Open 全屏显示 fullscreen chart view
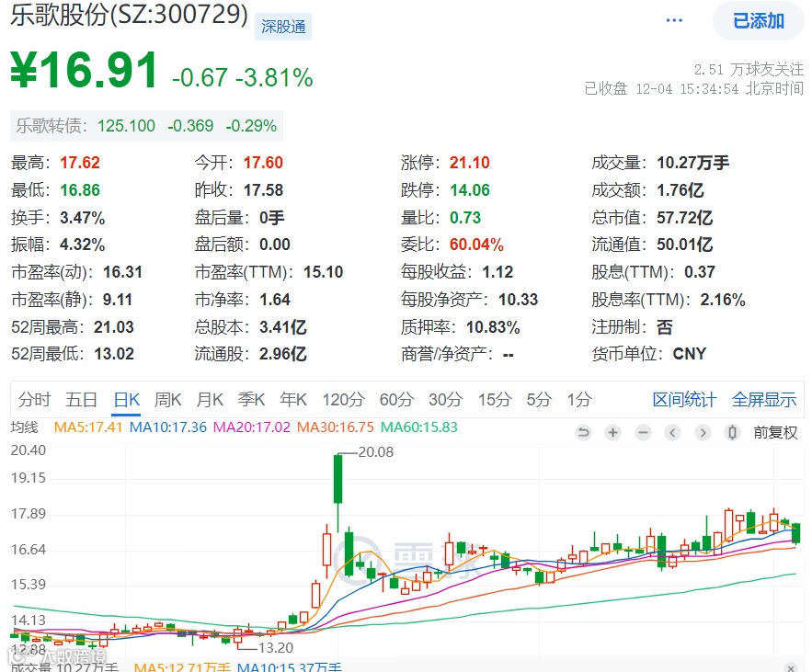This screenshot has height=672, width=812. pyautogui.click(x=764, y=400)
